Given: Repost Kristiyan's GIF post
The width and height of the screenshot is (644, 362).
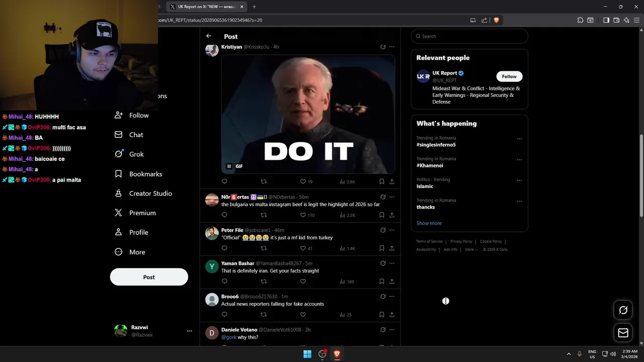Looking at the screenshot, I should pyautogui.click(x=264, y=182).
